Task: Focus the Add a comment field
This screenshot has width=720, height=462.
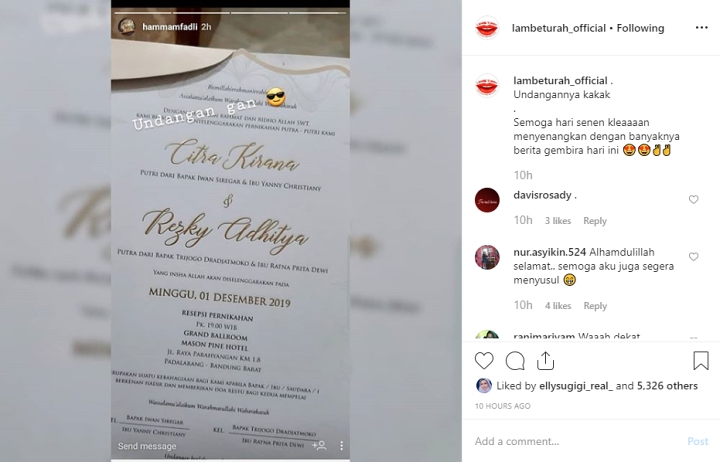Action: click(x=574, y=441)
